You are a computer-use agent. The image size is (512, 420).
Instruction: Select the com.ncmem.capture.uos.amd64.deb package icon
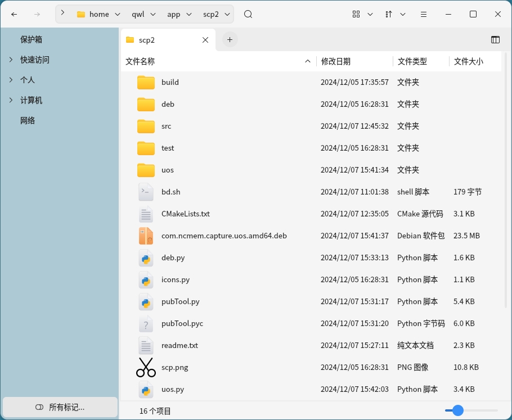point(146,236)
